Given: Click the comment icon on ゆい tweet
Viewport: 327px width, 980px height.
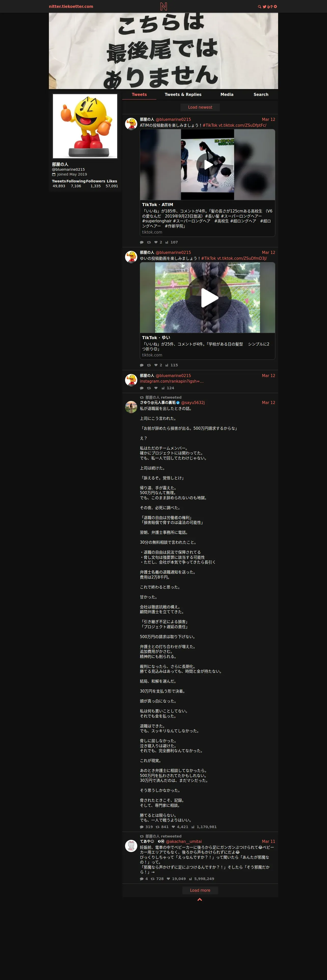Looking at the screenshot, I should (142, 365).
